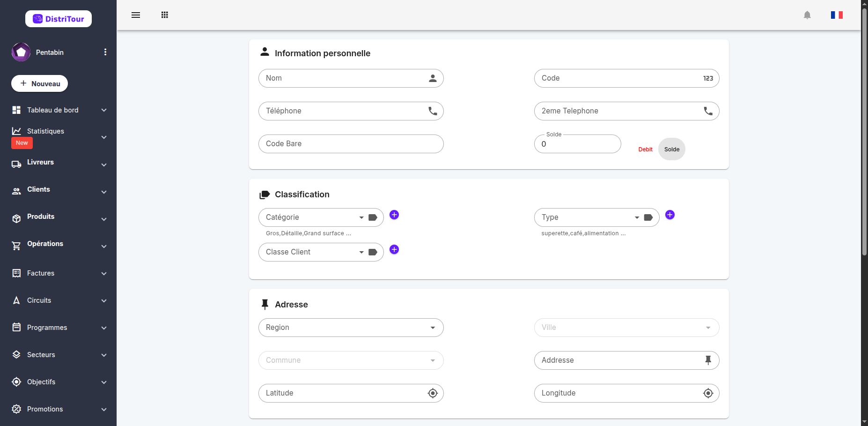
Task: Click the Livreurs truck icon
Action: tap(16, 164)
